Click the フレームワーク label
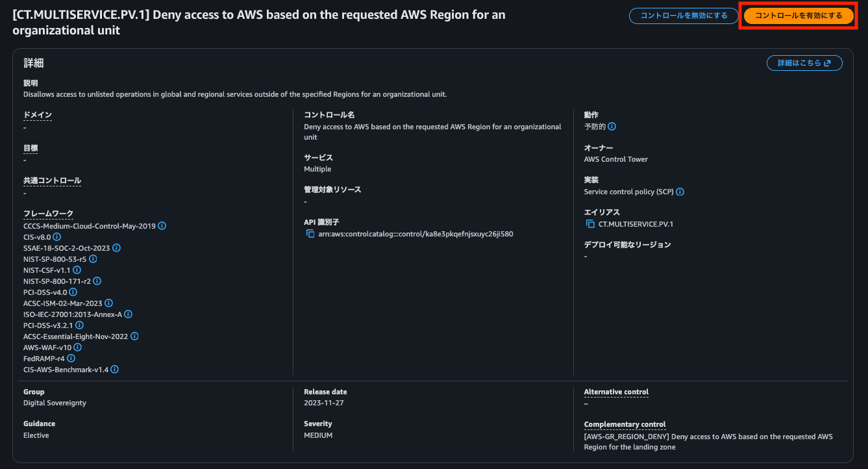 48,214
